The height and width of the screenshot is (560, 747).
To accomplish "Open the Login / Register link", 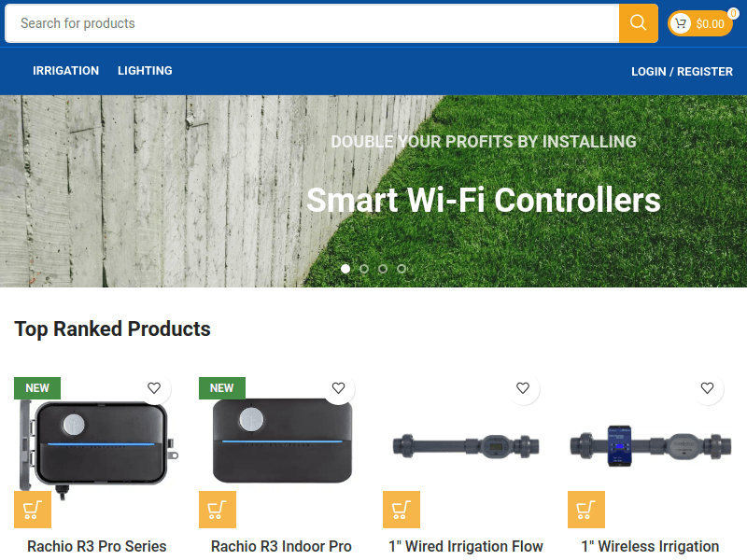I will pos(682,72).
